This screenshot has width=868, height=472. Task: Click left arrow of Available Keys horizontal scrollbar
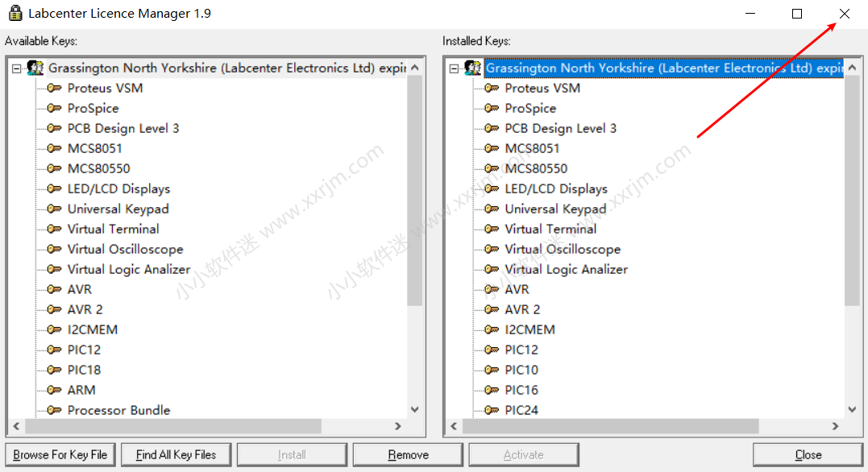click(x=17, y=426)
